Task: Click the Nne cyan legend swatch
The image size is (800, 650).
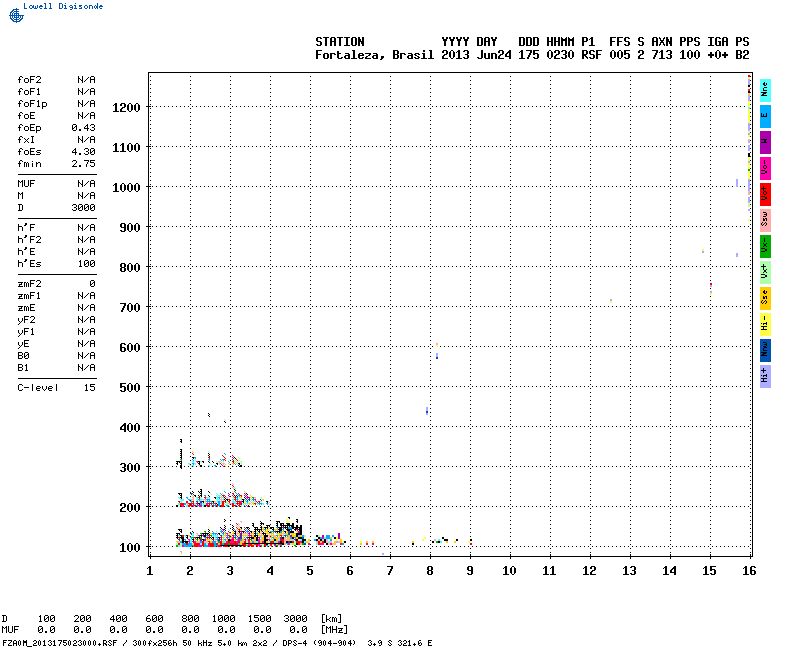Action: coord(765,90)
